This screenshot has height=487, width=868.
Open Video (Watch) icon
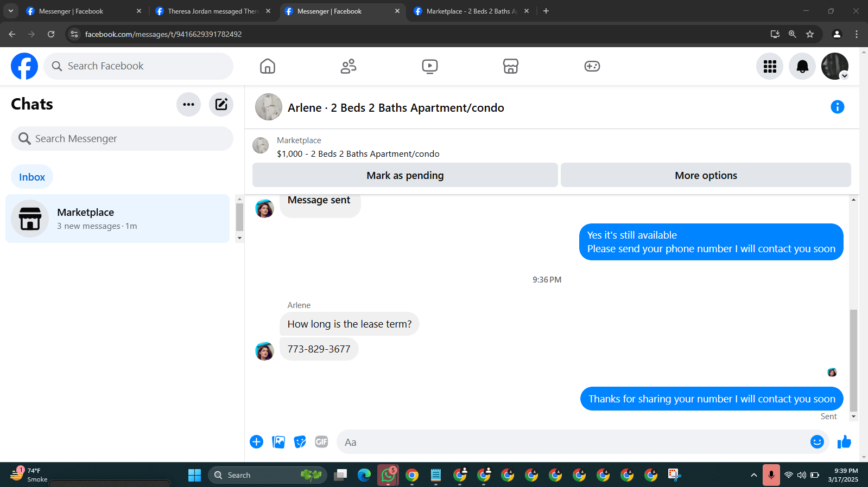tap(429, 66)
